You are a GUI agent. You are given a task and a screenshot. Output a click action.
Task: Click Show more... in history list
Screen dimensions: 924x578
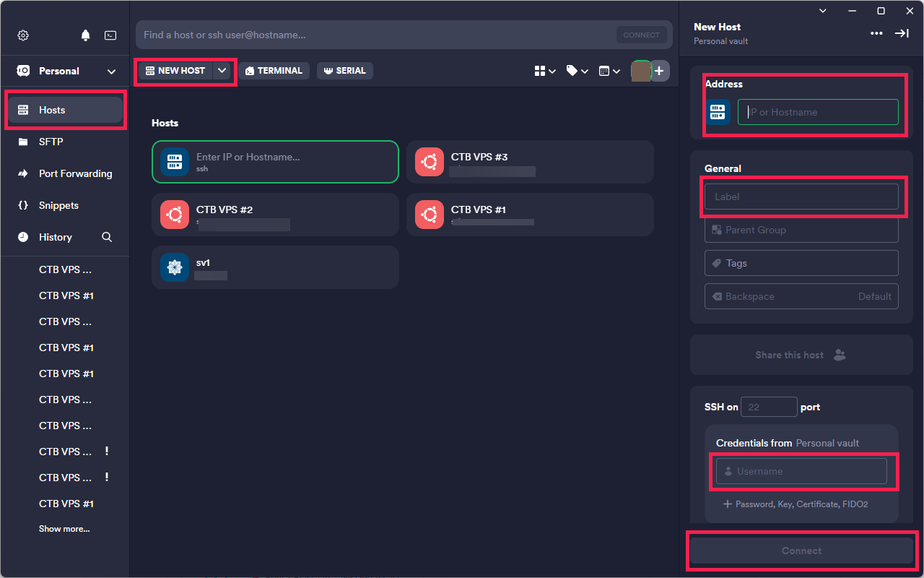click(64, 529)
